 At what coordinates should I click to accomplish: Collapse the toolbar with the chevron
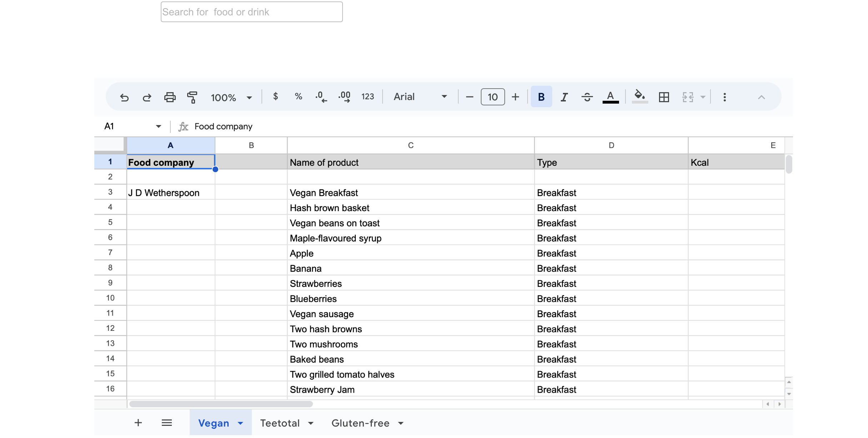(x=761, y=97)
